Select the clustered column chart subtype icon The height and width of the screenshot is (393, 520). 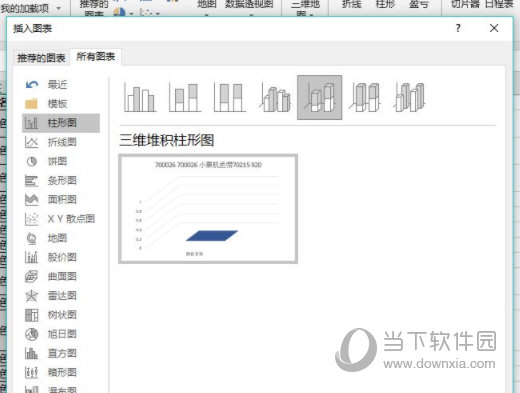click(140, 97)
